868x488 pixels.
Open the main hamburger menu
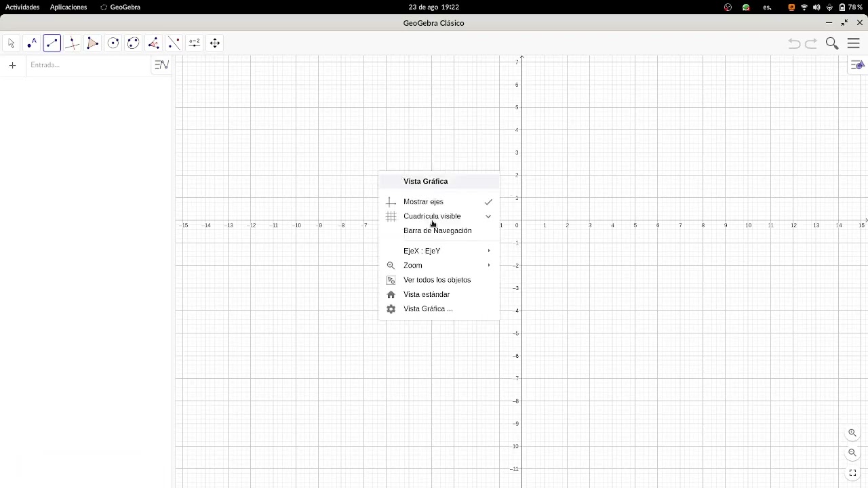[x=854, y=43]
